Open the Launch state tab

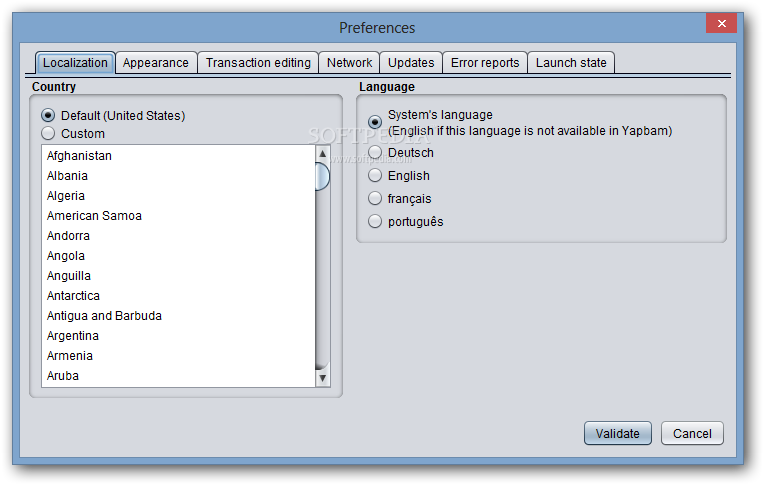click(571, 63)
